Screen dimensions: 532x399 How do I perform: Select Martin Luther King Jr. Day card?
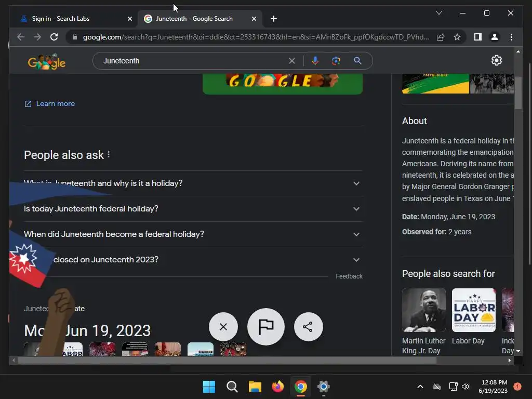pyautogui.click(x=424, y=321)
